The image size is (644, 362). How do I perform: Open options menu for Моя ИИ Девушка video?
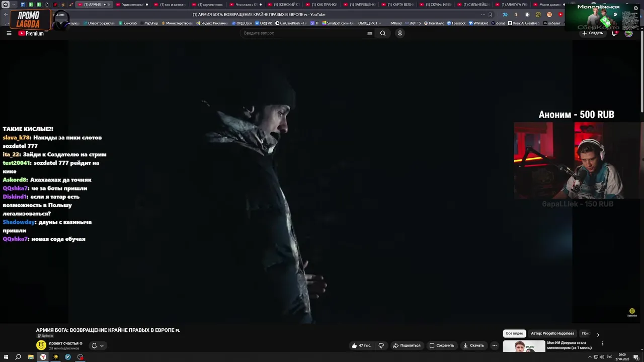tap(602, 343)
